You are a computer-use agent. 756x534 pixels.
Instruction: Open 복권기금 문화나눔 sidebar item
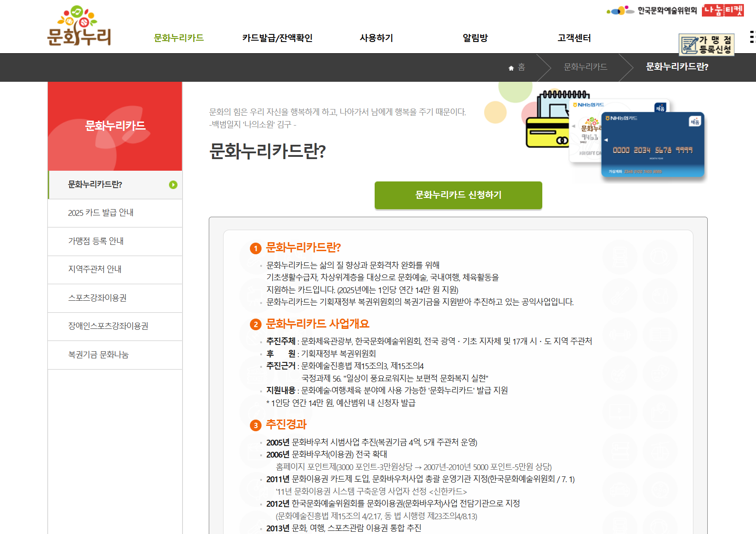click(115, 355)
